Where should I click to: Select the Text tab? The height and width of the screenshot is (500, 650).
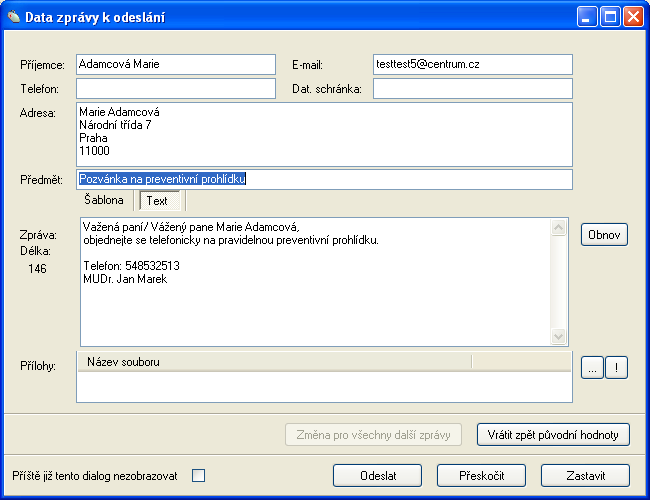point(157,201)
